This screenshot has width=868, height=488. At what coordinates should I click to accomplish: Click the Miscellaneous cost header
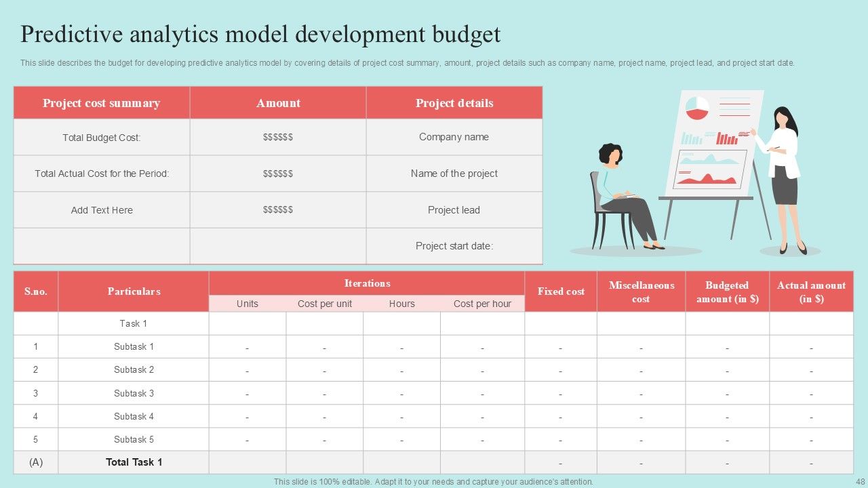(x=641, y=291)
